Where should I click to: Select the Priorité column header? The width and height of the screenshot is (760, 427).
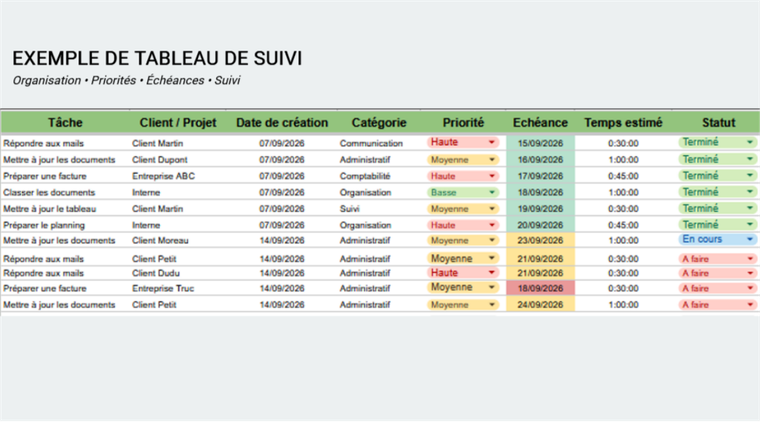pos(463,123)
